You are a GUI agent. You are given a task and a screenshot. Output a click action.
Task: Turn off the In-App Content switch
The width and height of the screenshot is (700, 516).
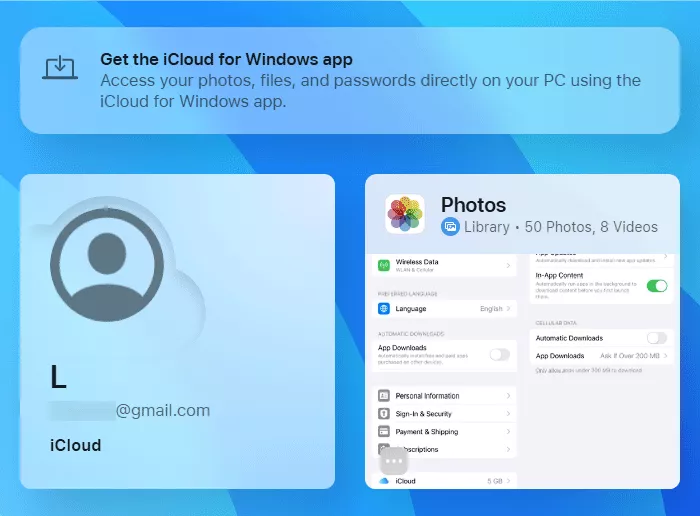pyautogui.click(x=657, y=286)
